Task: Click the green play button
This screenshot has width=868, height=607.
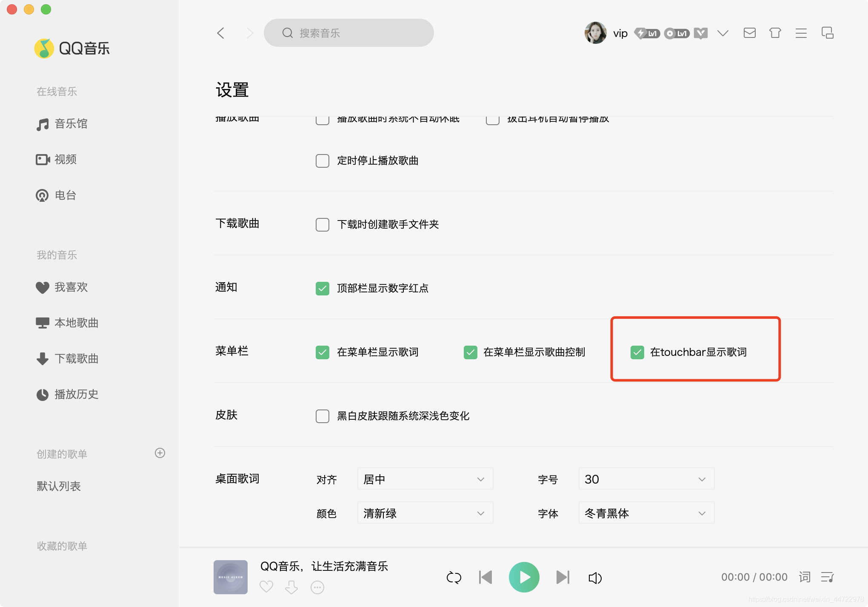Action: pyautogui.click(x=524, y=577)
